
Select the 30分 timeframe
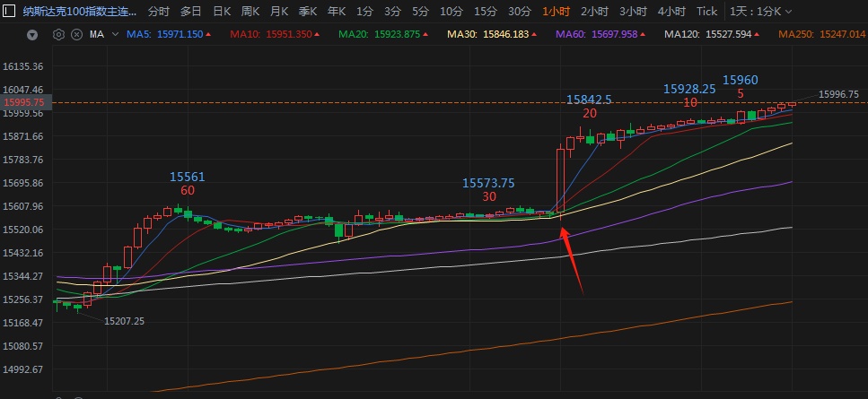point(519,11)
